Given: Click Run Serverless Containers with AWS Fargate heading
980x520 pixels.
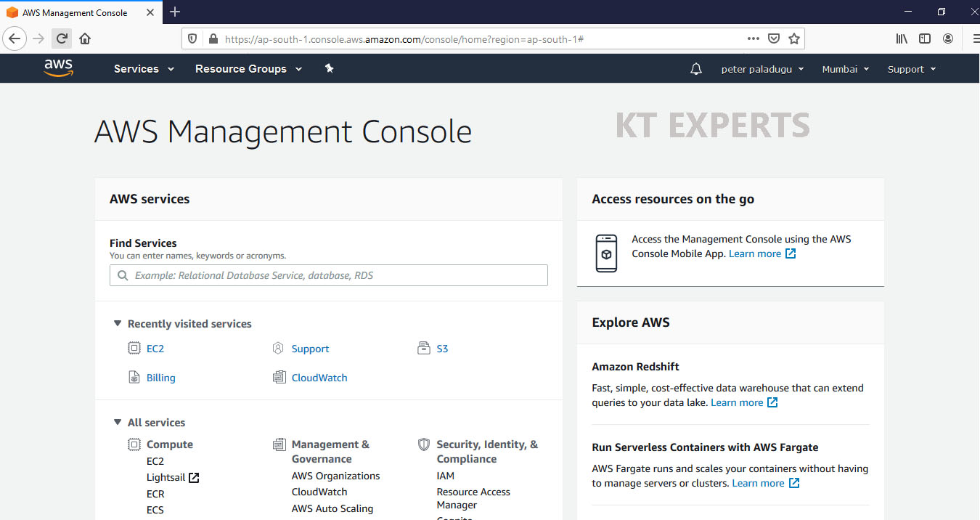Looking at the screenshot, I should point(705,447).
